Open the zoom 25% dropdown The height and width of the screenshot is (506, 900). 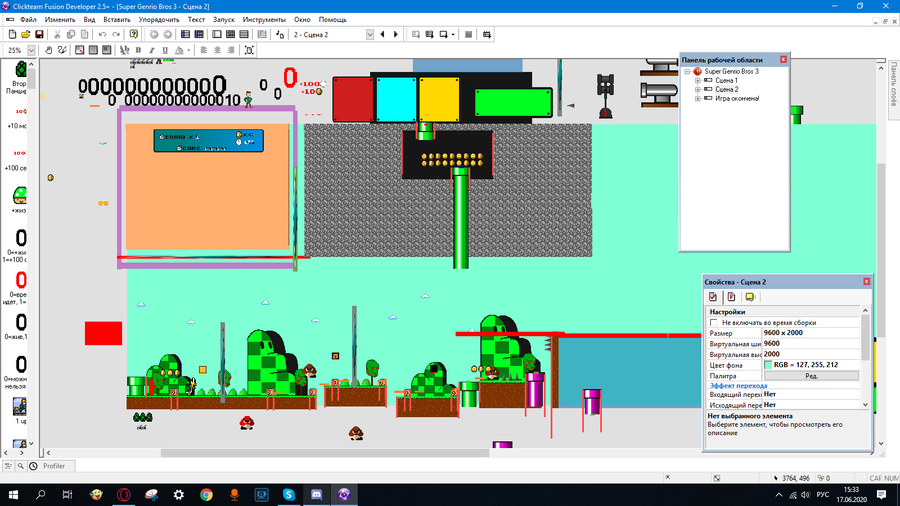[31, 50]
